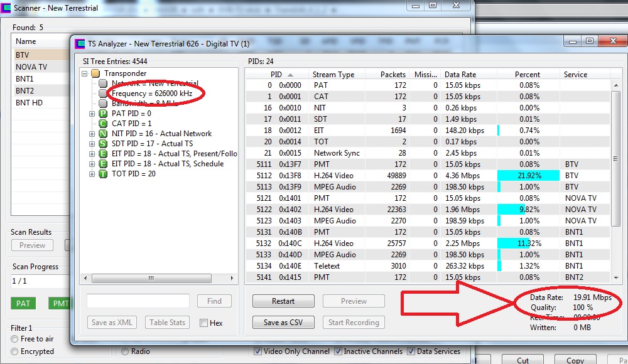628x364 pixels.
Task: Click the SI tree search input field
Action: click(x=138, y=301)
